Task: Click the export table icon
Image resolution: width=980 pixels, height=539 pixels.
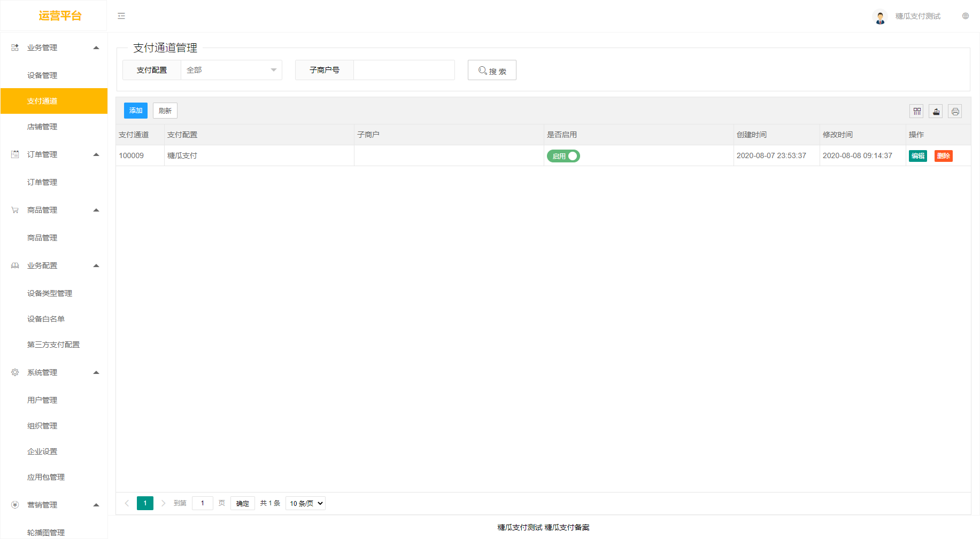Action: coord(936,111)
